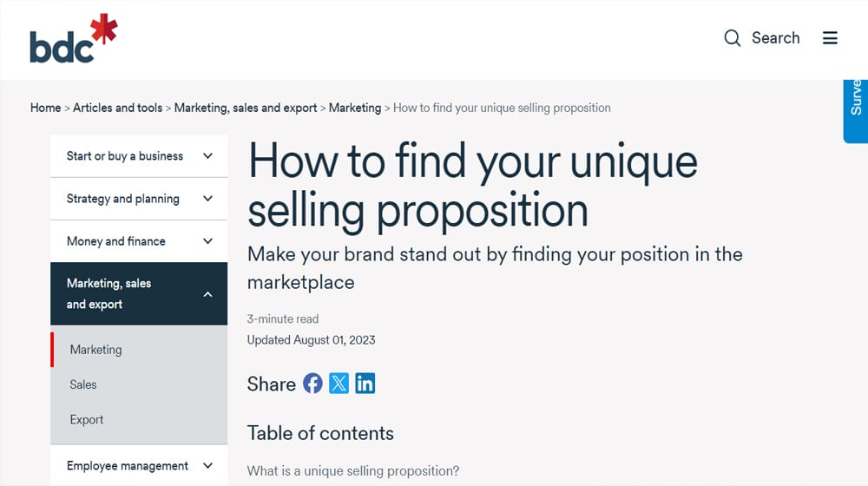Screen dimensions: 868x486
Task: Open Marketing, sales and export breadcrumb
Action: pyautogui.click(x=246, y=108)
